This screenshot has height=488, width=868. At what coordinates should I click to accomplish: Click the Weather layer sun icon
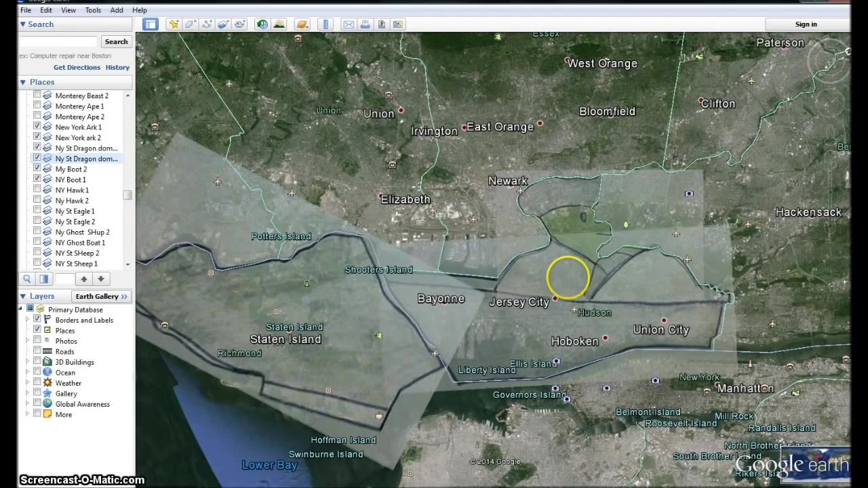[x=47, y=383]
